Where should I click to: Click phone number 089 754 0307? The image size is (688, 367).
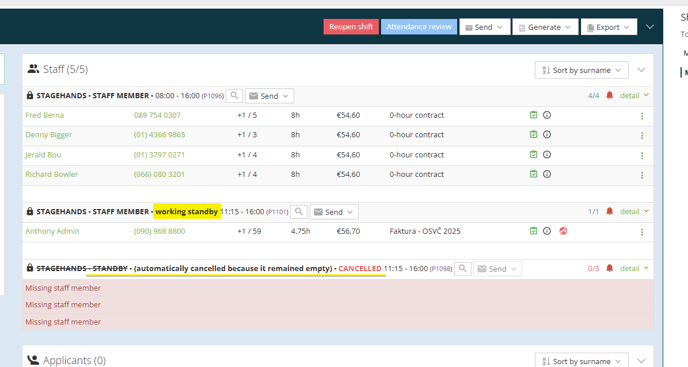point(157,115)
